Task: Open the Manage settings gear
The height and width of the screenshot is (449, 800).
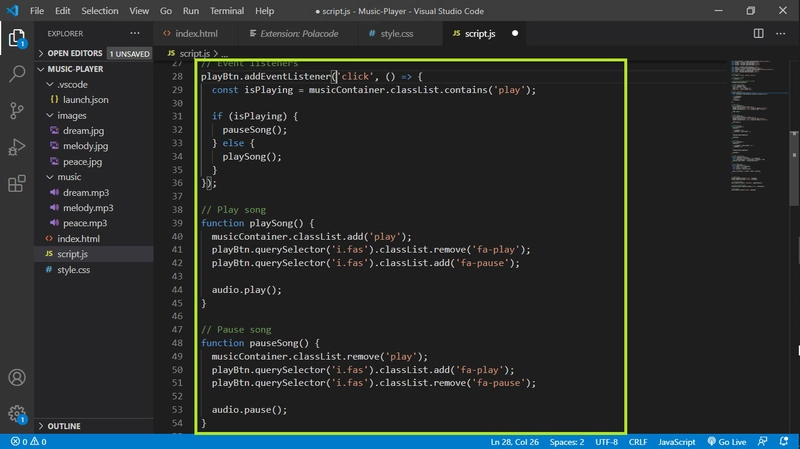Action: click(x=16, y=413)
